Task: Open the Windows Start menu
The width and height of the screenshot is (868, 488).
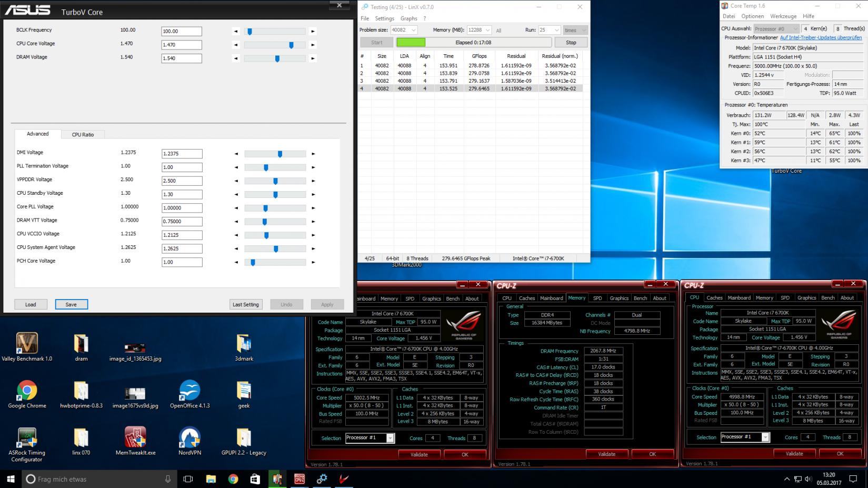Action: coord(11,479)
